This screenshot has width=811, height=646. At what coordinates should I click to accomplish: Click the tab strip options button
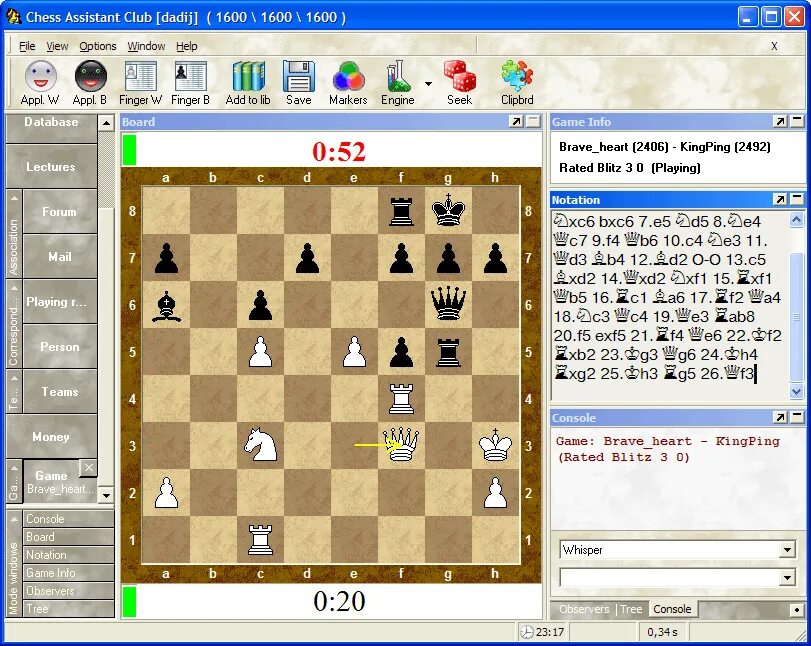point(797,610)
